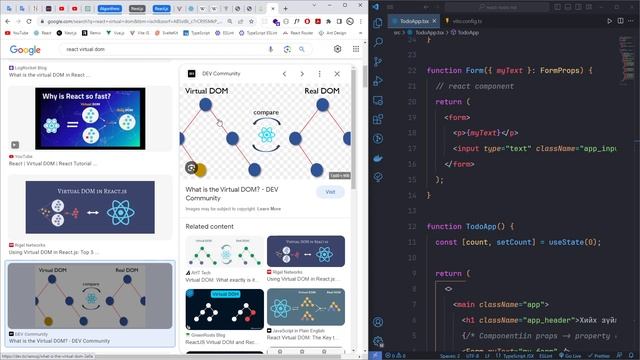Open the TypeScript bookmark
The image size is (640, 360).
196,33
